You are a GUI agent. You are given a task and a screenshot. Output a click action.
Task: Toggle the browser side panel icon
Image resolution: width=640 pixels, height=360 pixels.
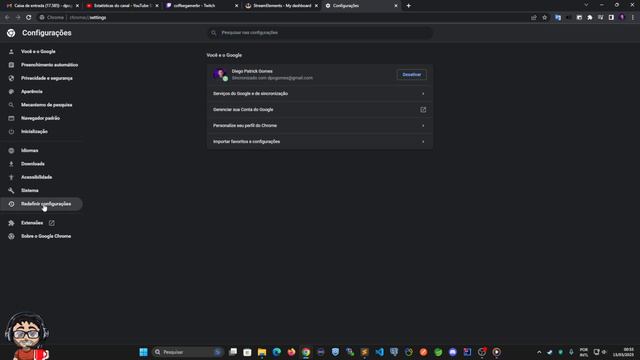pos(611,18)
